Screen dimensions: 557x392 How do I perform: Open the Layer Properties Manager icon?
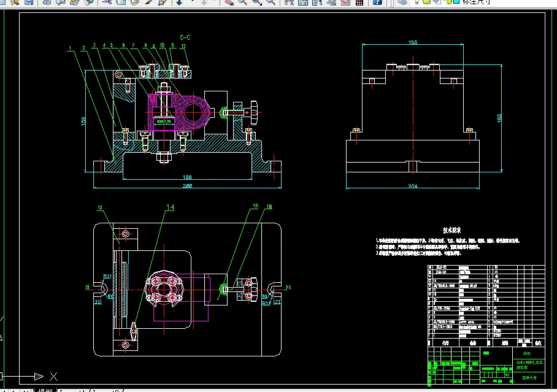(x=402, y=2)
